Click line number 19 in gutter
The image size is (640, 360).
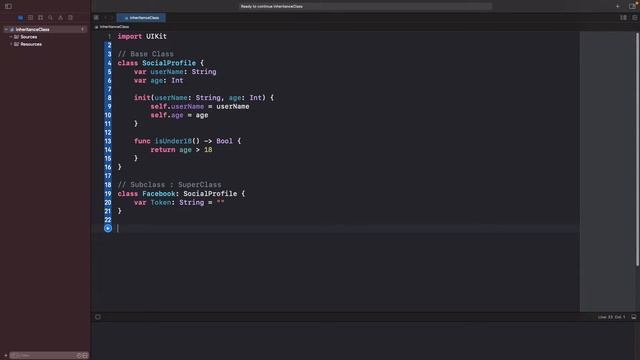[x=108, y=193]
